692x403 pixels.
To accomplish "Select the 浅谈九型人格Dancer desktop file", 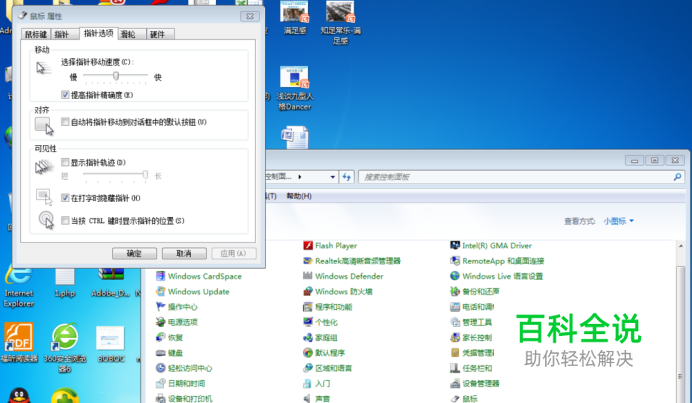I will pyautogui.click(x=294, y=88).
